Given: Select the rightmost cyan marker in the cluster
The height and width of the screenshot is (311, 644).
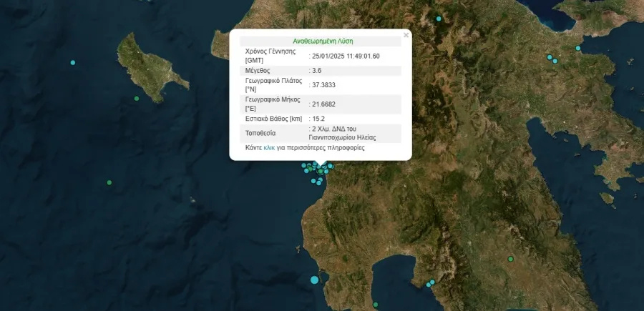Looking at the screenshot, I should 331,167.
